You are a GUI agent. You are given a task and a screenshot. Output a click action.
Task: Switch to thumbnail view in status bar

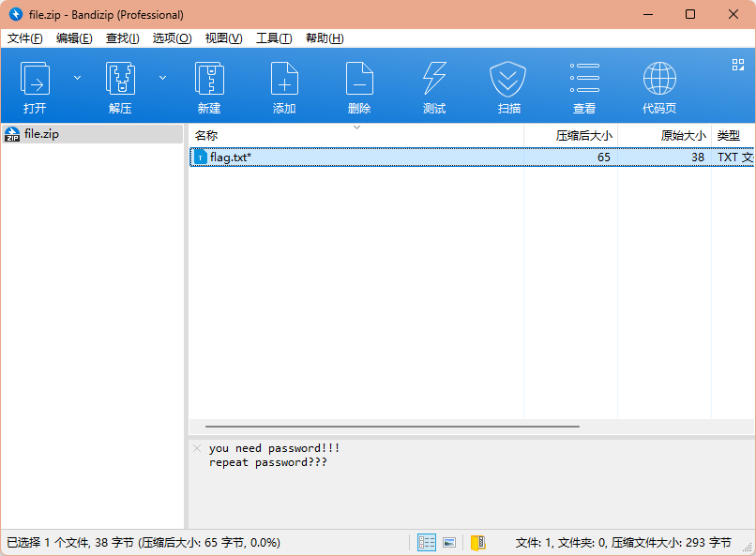(x=449, y=542)
